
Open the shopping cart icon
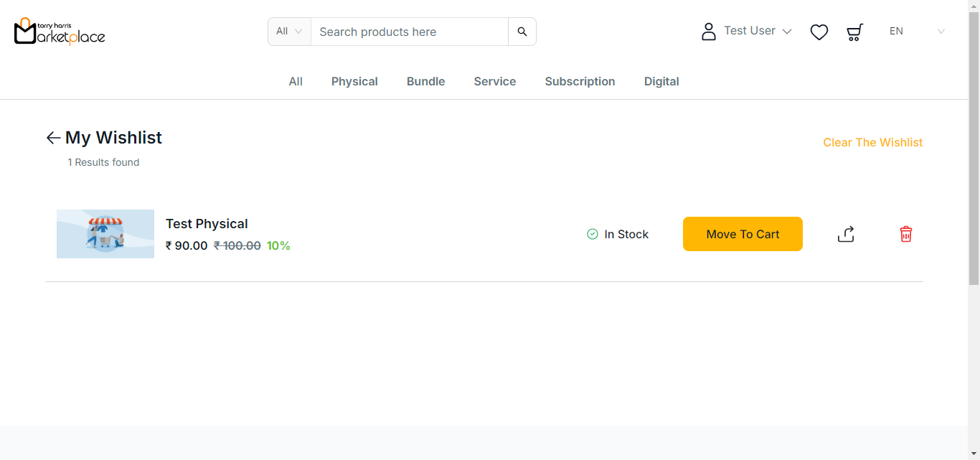click(854, 32)
